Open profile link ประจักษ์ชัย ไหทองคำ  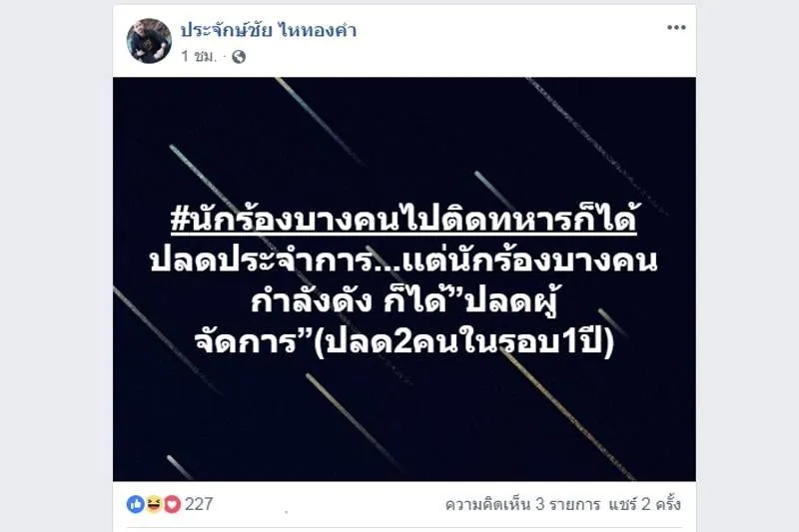click(x=269, y=31)
